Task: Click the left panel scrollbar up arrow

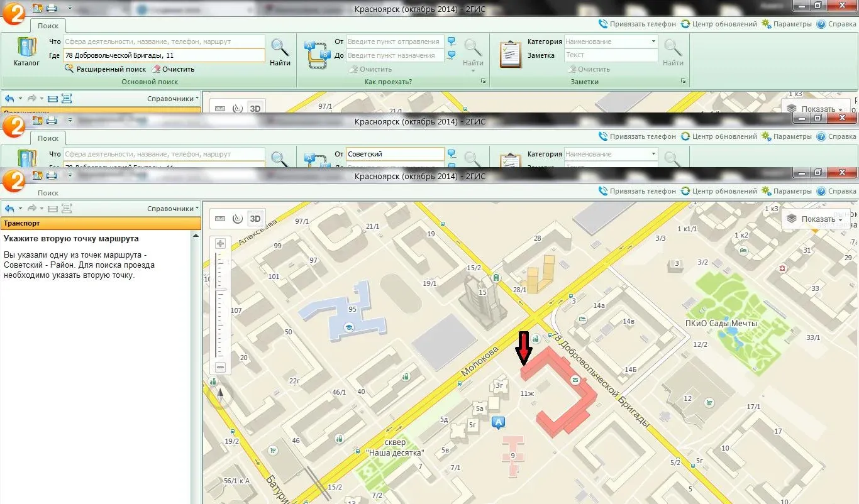Action: (x=196, y=236)
